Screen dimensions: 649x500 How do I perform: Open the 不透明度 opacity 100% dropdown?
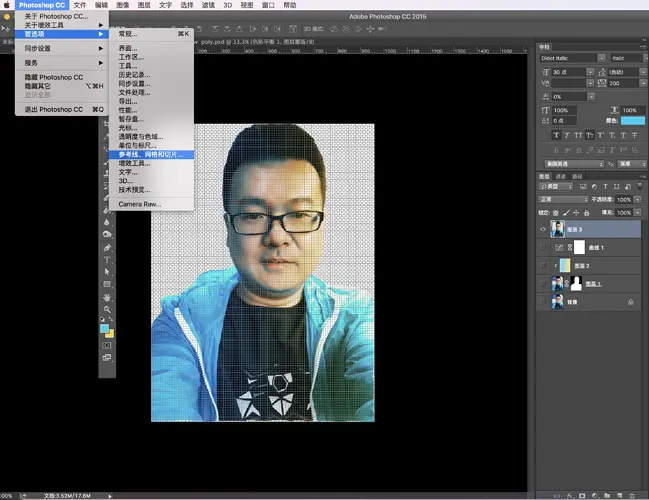tap(637, 199)
